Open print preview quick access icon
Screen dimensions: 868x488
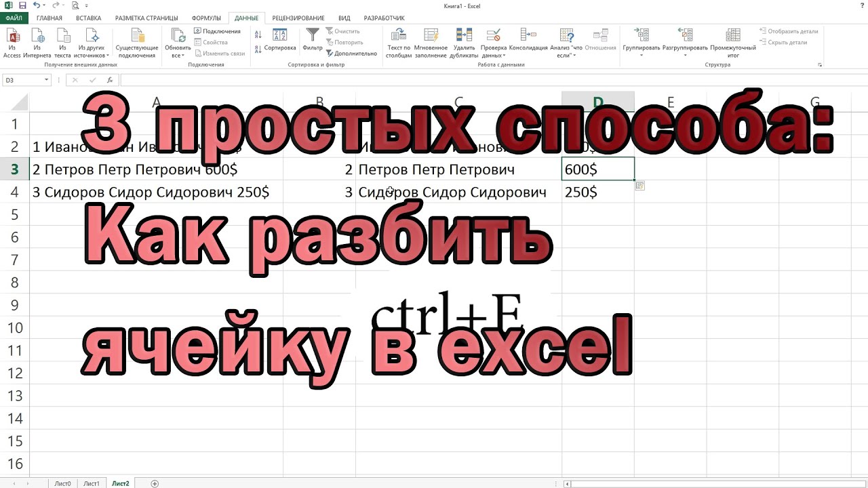pos(75,5)
